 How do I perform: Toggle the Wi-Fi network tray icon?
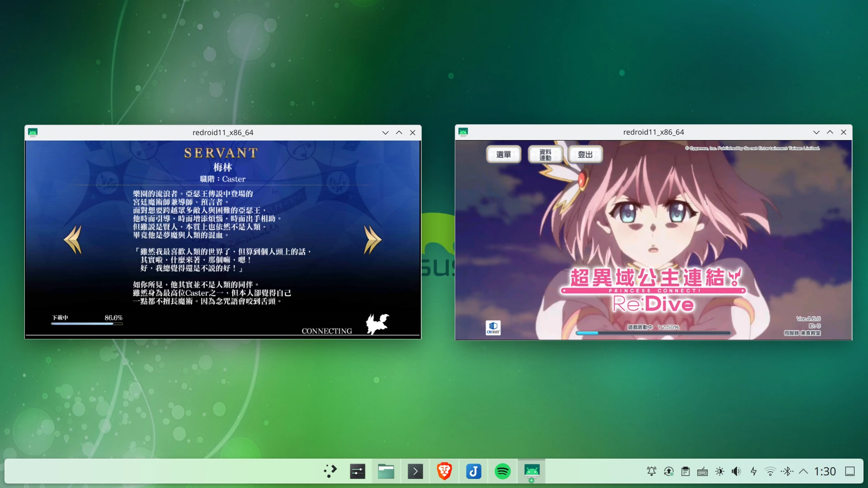pyautogui.click(x=770, y=471)
